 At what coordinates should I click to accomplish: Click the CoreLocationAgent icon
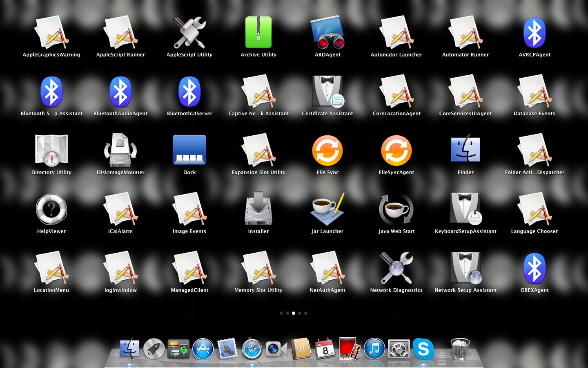click(396, 91)
